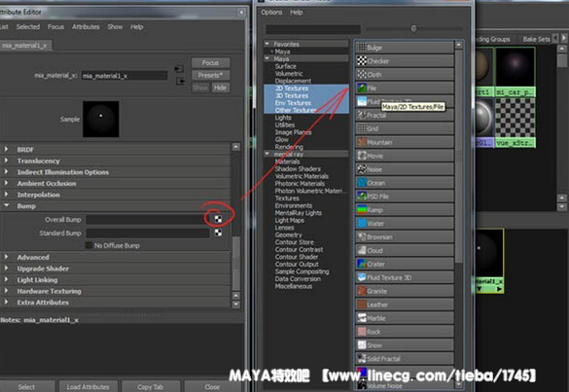Create a Brownian 3D texture node
The width and height of the screenshot is (569, 392).
405,237
